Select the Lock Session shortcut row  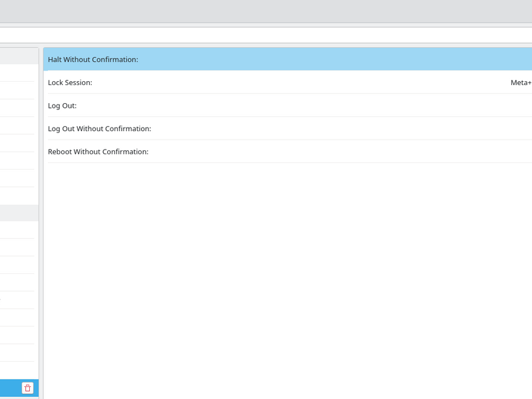pos(288,82)
